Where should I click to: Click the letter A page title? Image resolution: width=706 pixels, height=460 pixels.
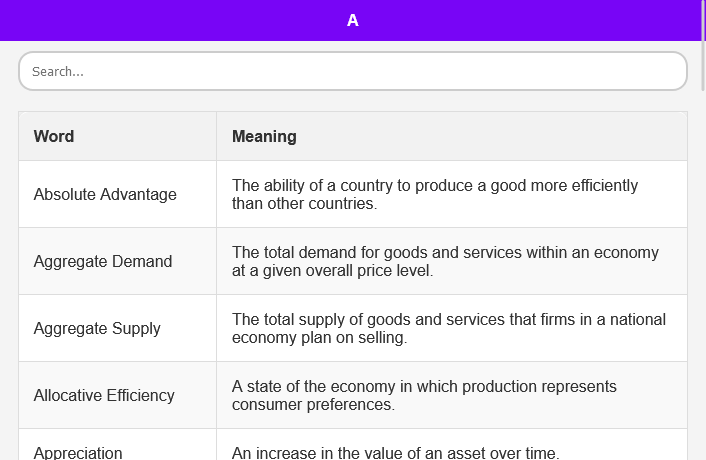click(353, 20)
